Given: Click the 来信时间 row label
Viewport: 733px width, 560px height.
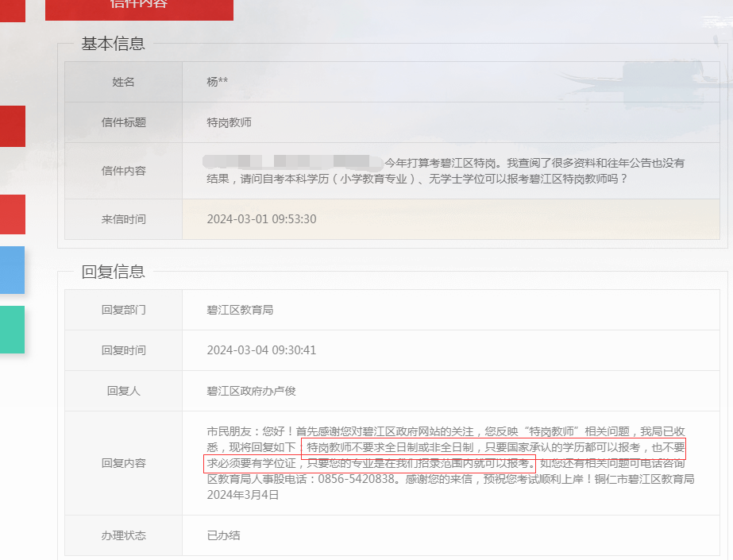Looking at the screenshot, I should [123, 219].
